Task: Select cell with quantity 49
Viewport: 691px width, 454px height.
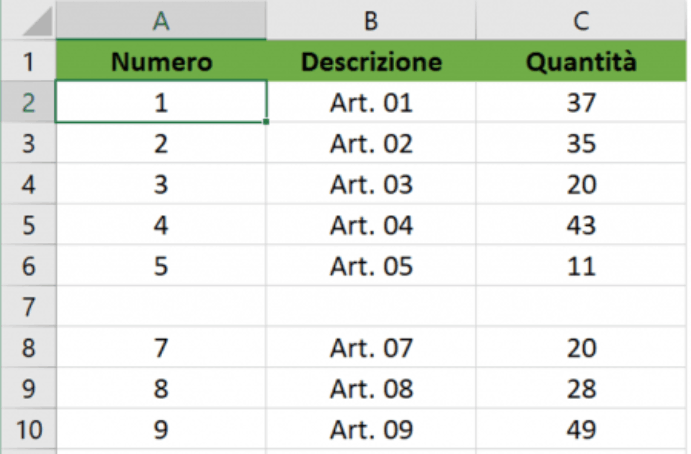Action: (581, 429)
